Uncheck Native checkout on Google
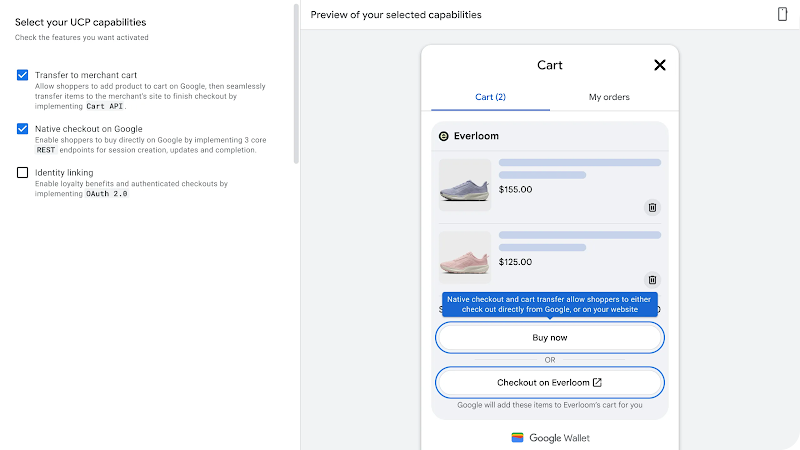The image size is (800, 450). [22, 129]
